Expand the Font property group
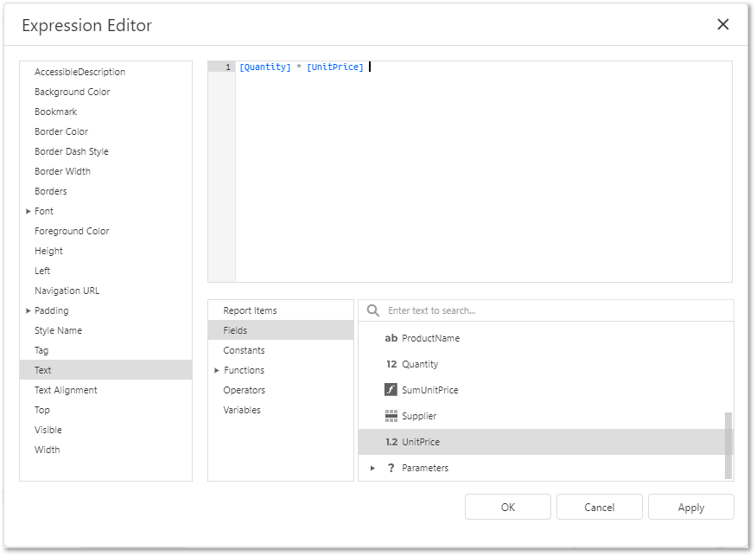The height and width of the screenshot is (556, 756). [x=29, y=211]
